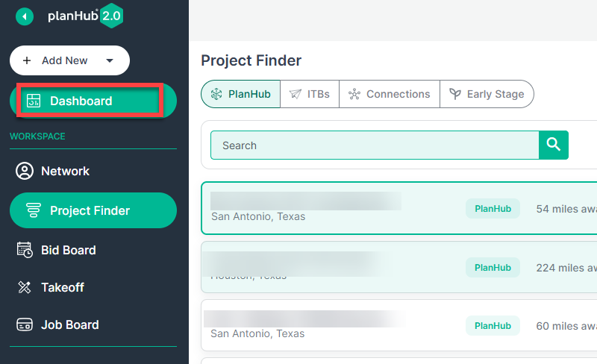The height and width of the screenshot is (364, 597).
Task: Open the Job Board page
Action: click(69, 324)
